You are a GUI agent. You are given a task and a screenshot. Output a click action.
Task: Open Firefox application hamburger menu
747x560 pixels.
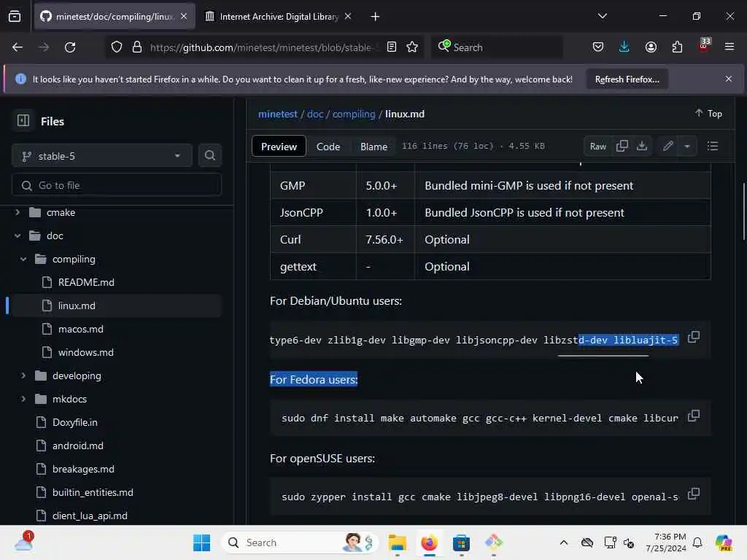tap(729, 47)
